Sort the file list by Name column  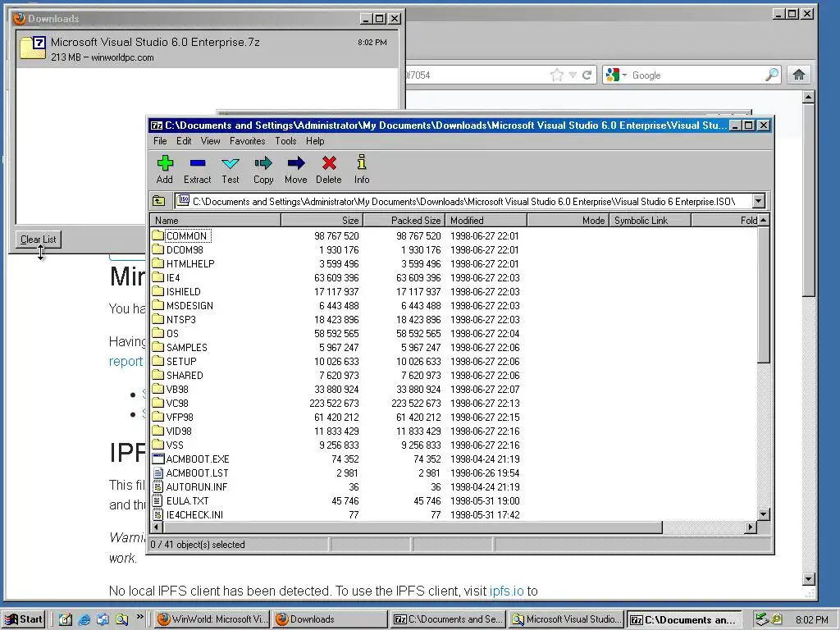(x=216, y=220)
